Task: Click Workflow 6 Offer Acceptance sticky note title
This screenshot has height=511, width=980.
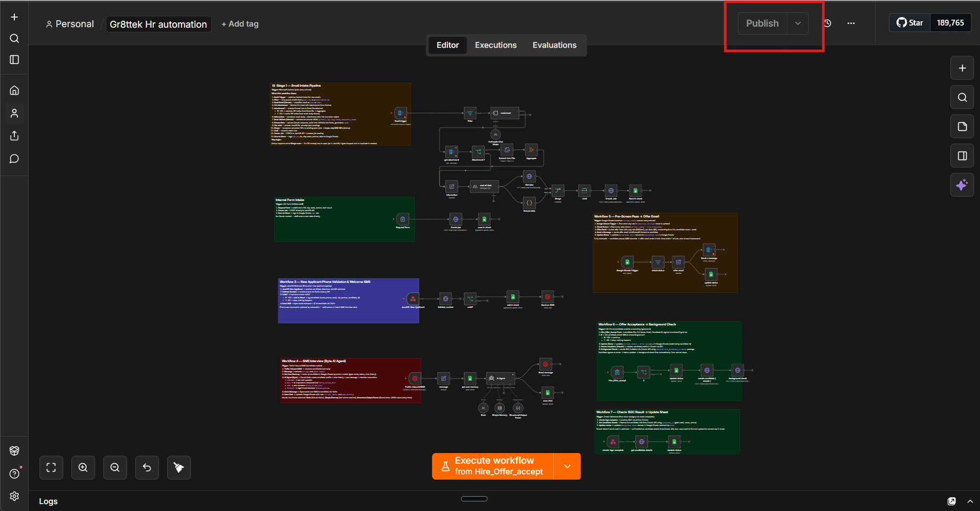Action: [637, 324]
